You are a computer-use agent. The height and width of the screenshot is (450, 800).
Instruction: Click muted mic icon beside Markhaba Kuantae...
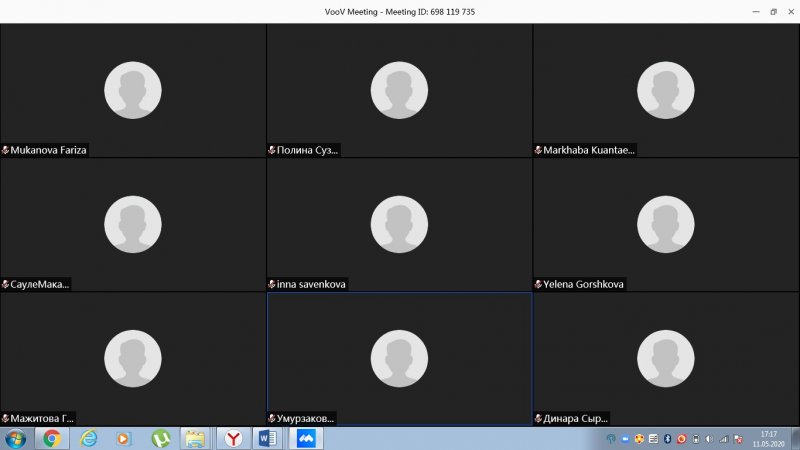(x=538, y=150)
